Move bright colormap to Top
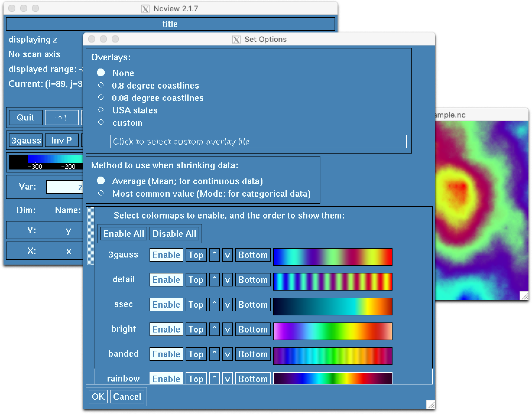The height and width of the screenshot is (414, 532). tap(196, 329)
